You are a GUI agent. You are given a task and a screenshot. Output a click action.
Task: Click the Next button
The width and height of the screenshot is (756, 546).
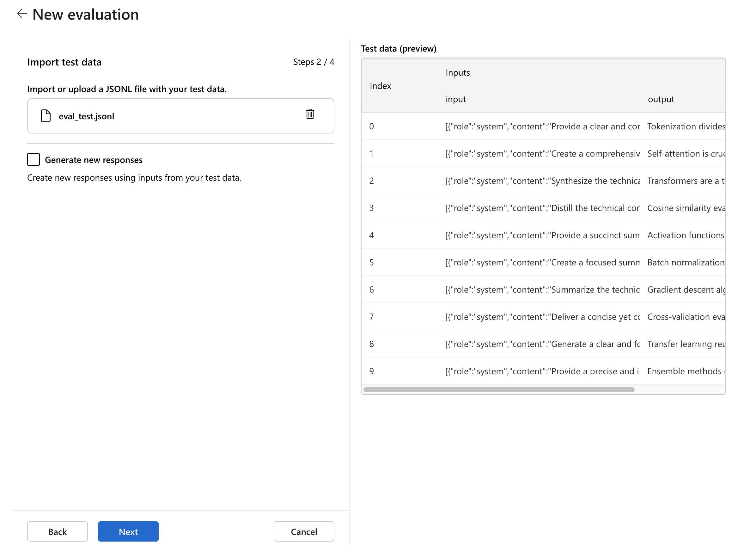coord(128,531)
